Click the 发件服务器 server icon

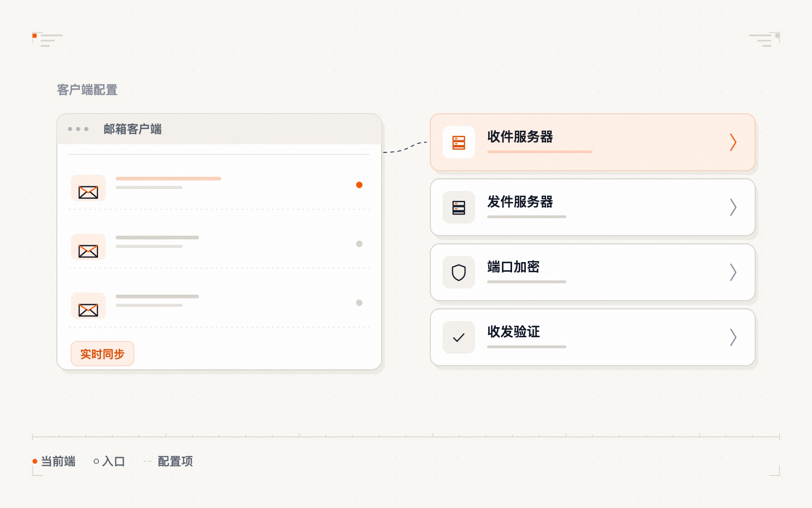[459, 207]
